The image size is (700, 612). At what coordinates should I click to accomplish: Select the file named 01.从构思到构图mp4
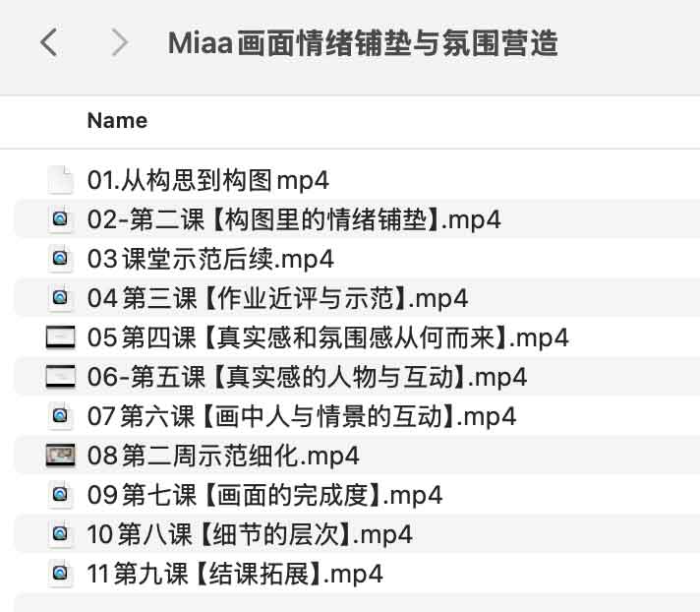pos(207,180)
